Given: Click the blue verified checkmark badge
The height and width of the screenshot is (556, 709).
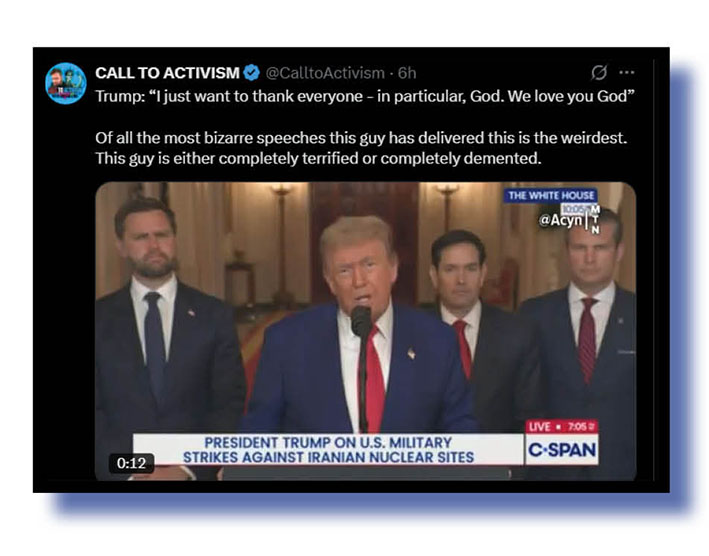Looking at the screenshot, I should (251, 73).
